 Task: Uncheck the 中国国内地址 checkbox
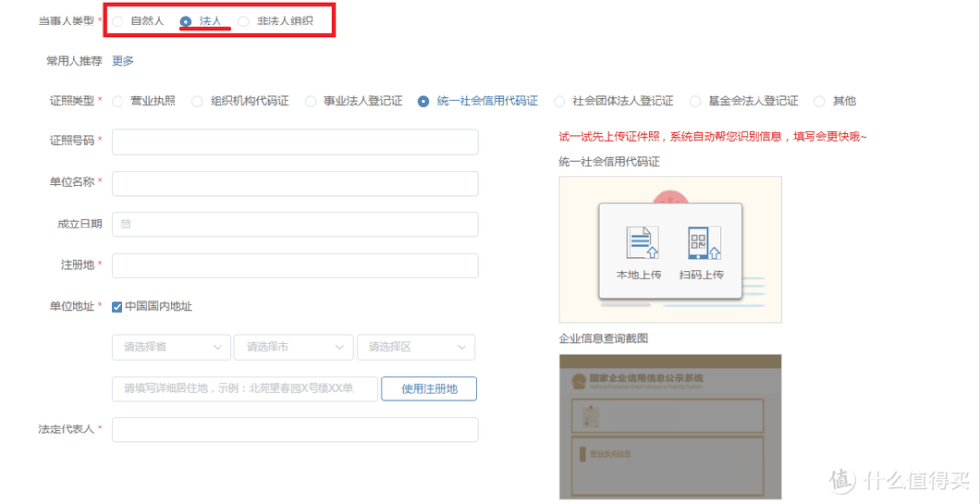(x=118, y=307)
